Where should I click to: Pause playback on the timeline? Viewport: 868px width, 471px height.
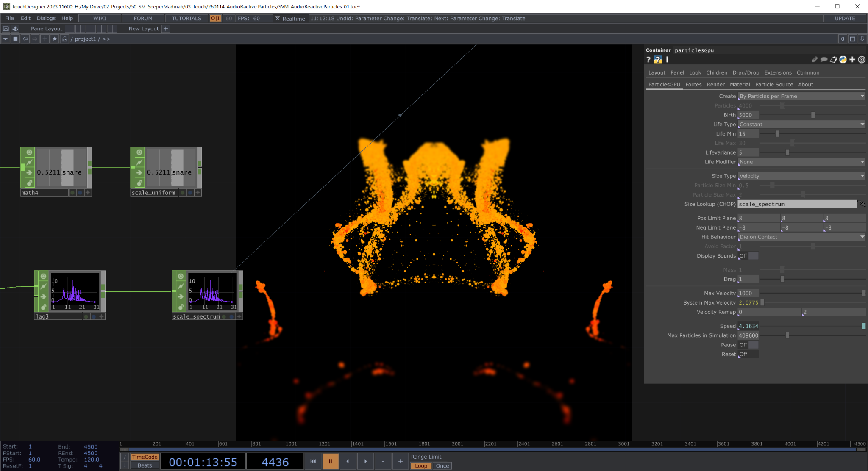click(330, 461)
